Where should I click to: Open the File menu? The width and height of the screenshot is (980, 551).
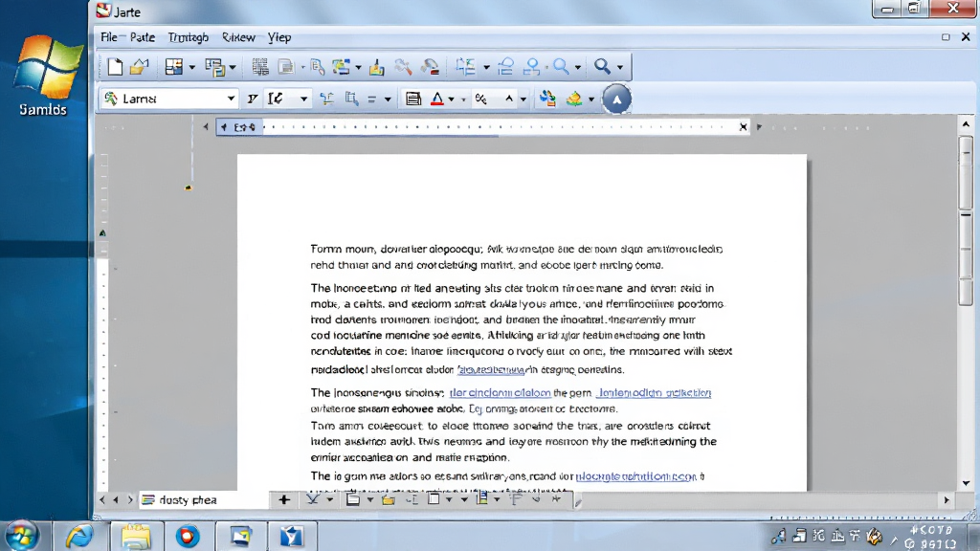(x=109, y=37)
